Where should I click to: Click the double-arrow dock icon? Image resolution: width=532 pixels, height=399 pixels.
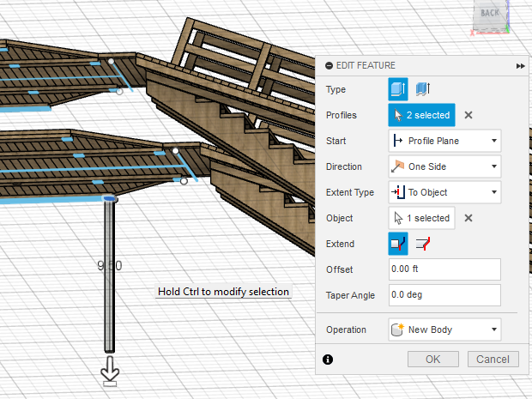tap(521, 66)
